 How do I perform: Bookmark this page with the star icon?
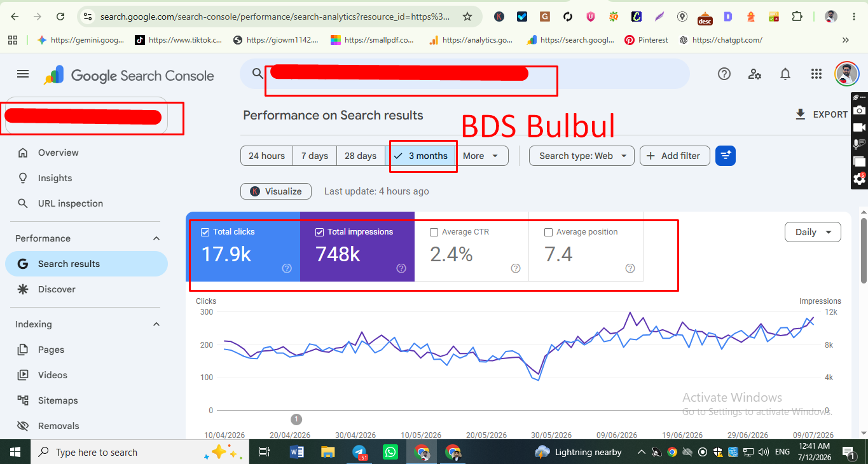pos(467,17)
